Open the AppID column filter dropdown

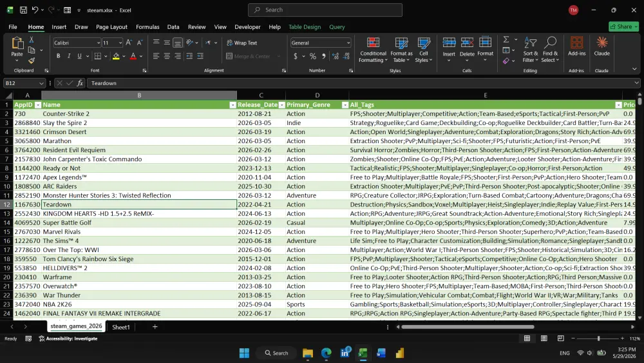tap(38, 105)
